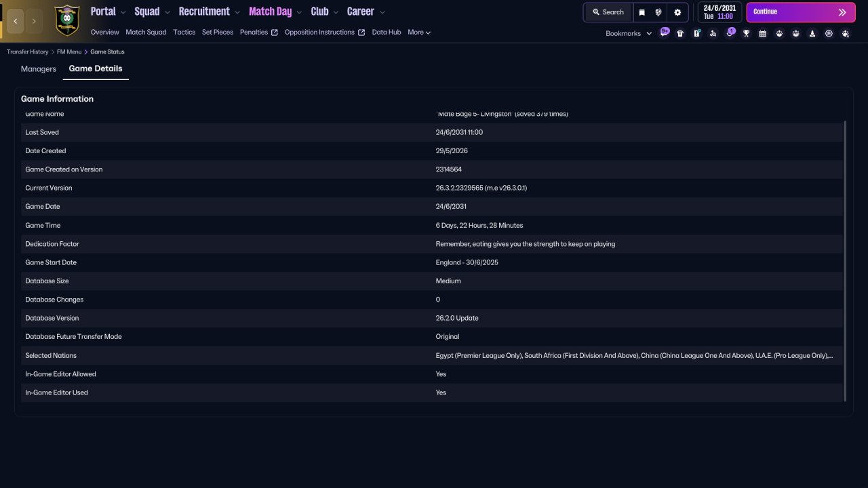The height and width of the screenshot is (488, 868).
Task: Click the club crest logo
Action: 66,20
